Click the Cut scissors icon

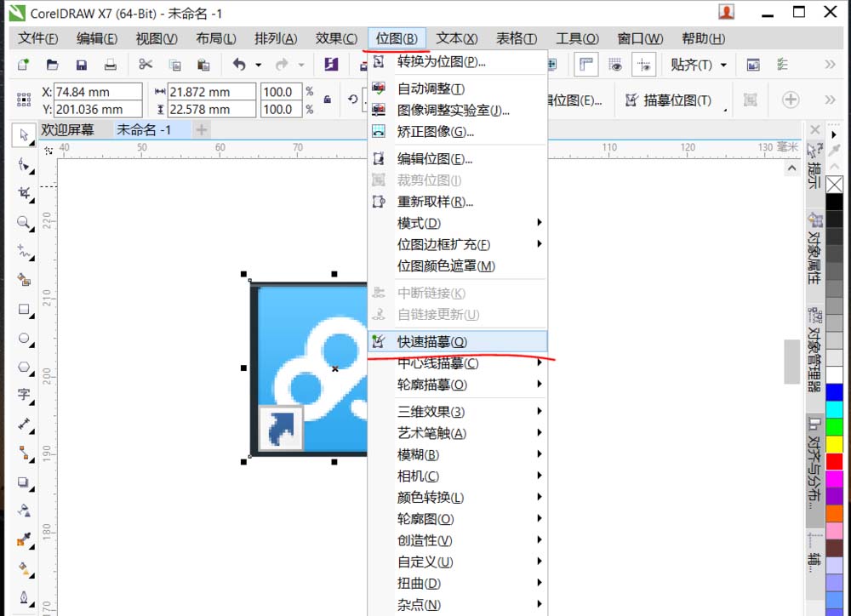tap(145, 65)
